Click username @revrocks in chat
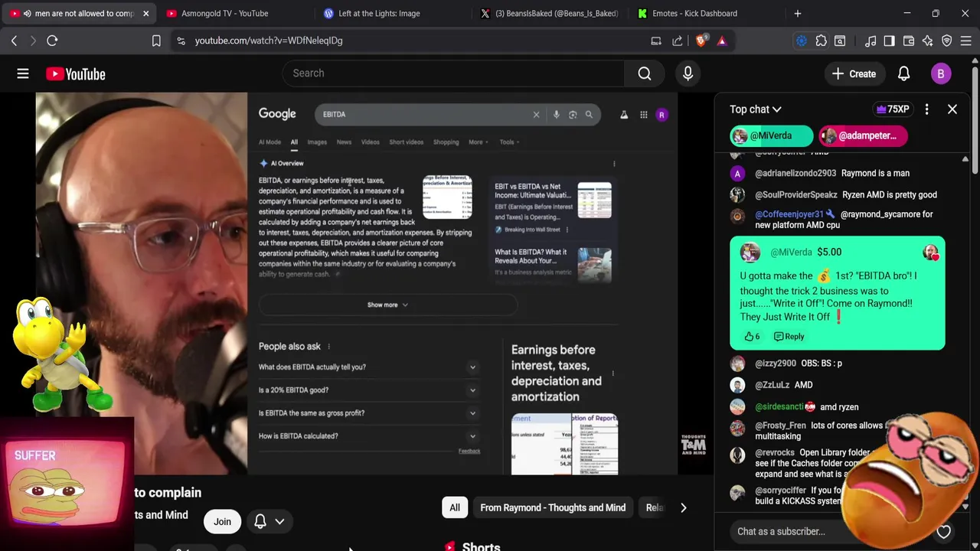Screen dimensions: 980x551 click(775, 453)
